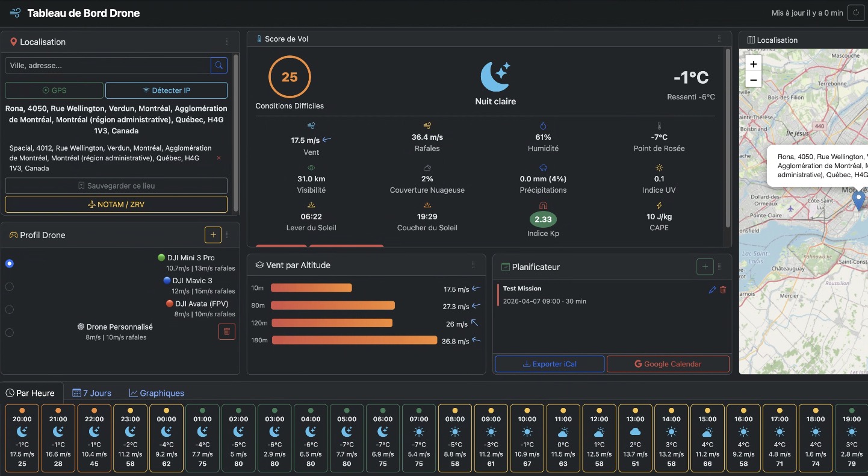
Task: Click the NOTAM / ZRV button
Action: [x=116, y=204]
